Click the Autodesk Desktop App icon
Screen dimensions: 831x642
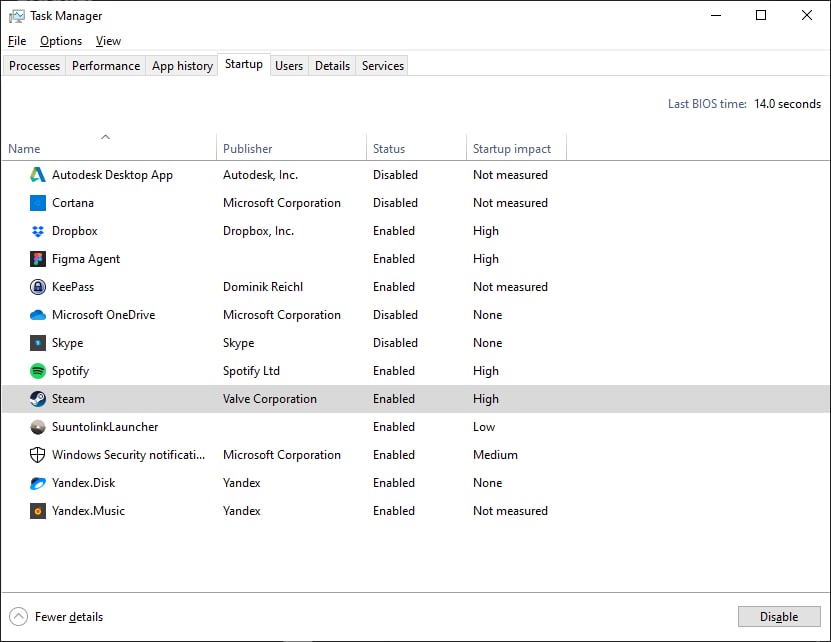pos(38,174)
